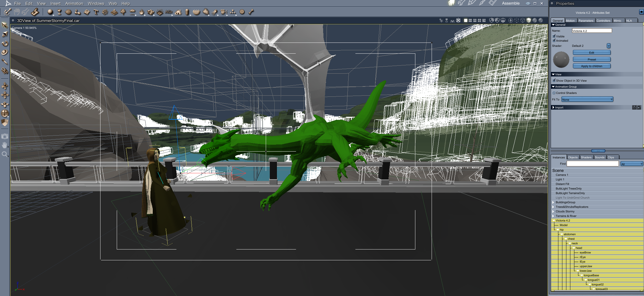Expand the Import section

(x=554, y=107)
